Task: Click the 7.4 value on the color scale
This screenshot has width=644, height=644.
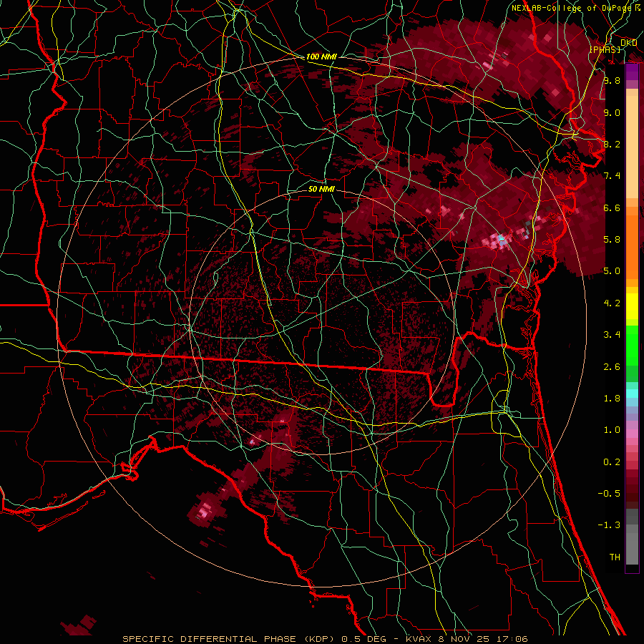Action: (612, 176)
